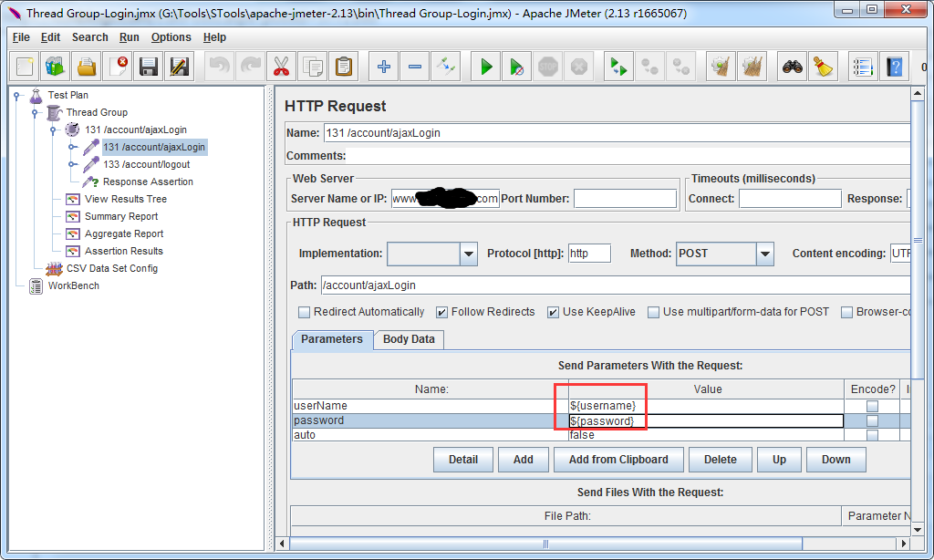Click the Toggle enable/disable icon
This screenshot has height=560, width=934.
(x=445, y=67)
